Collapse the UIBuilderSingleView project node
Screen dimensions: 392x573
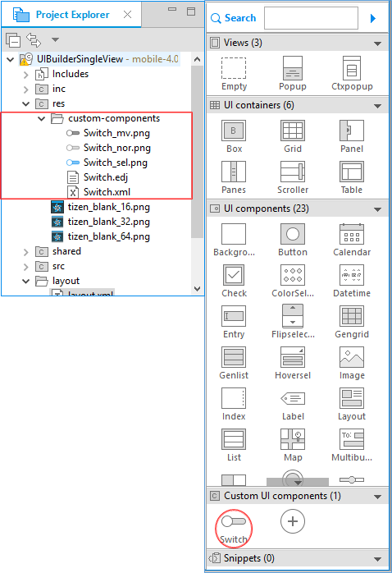(x=11, y=59)
